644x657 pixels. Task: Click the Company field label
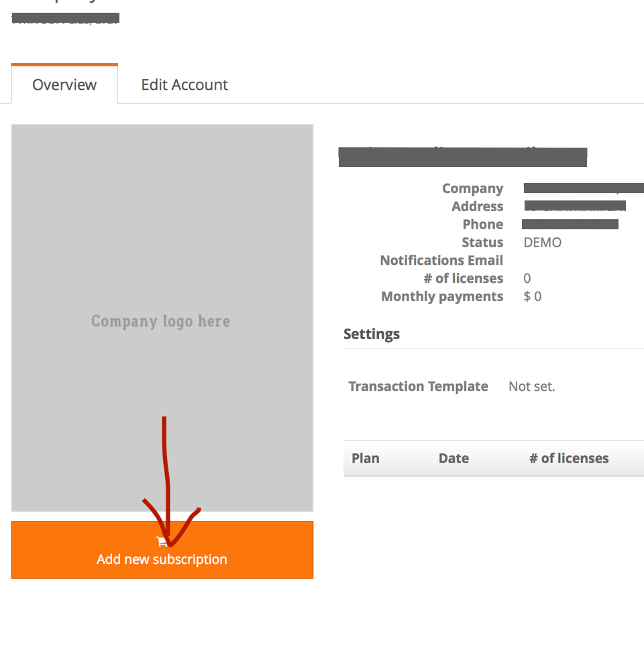click(x=472, y=188)
